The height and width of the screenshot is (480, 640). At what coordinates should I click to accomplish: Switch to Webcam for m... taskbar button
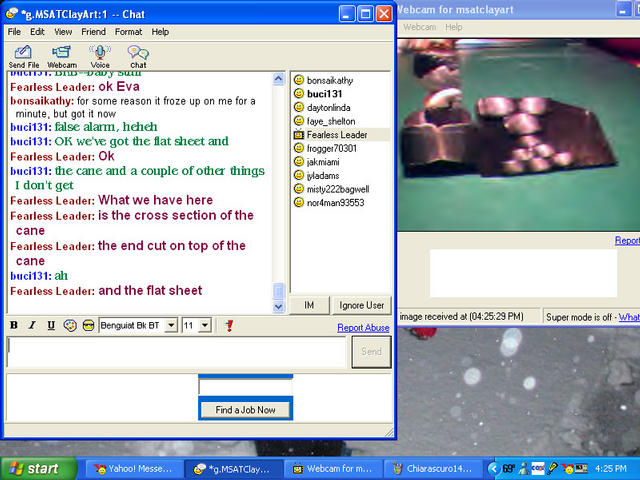333,469
